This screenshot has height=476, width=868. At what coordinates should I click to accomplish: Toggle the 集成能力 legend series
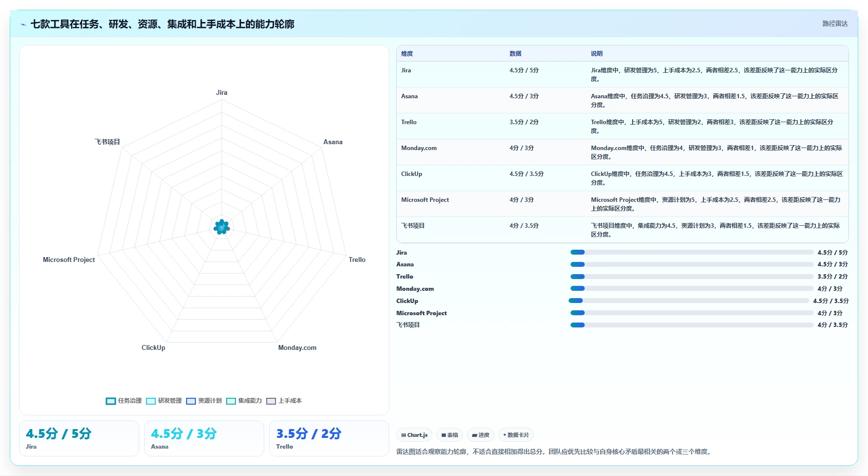click(244, 401)
